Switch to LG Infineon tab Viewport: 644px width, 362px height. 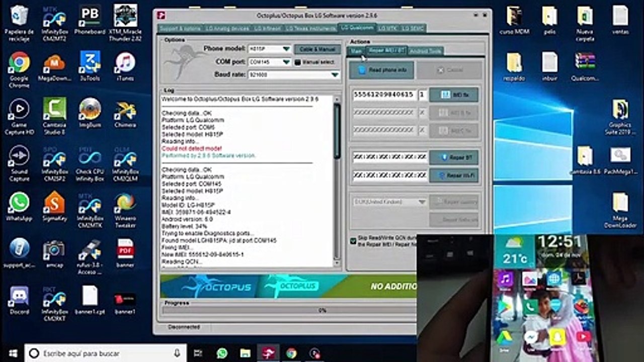click(x=267, y=29)
